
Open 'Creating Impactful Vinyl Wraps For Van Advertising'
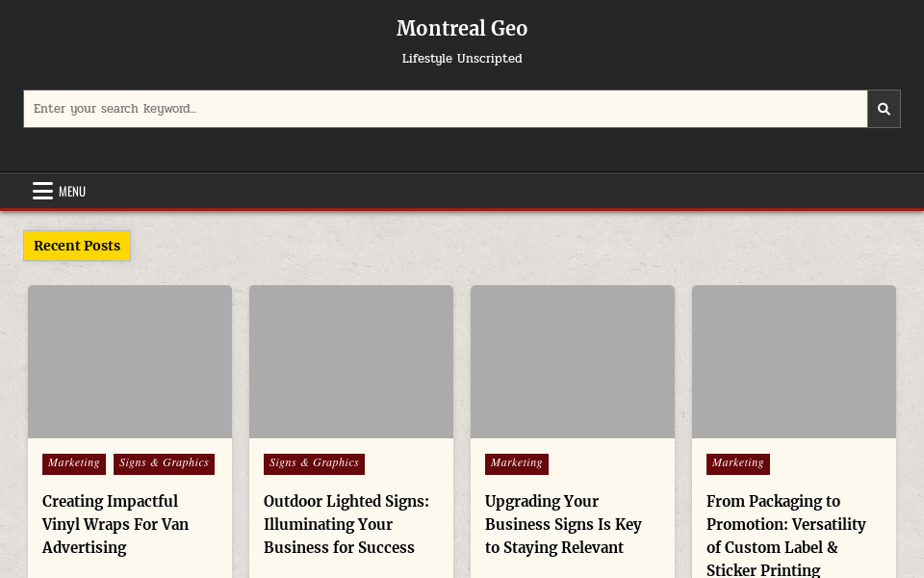pos(115,524)
